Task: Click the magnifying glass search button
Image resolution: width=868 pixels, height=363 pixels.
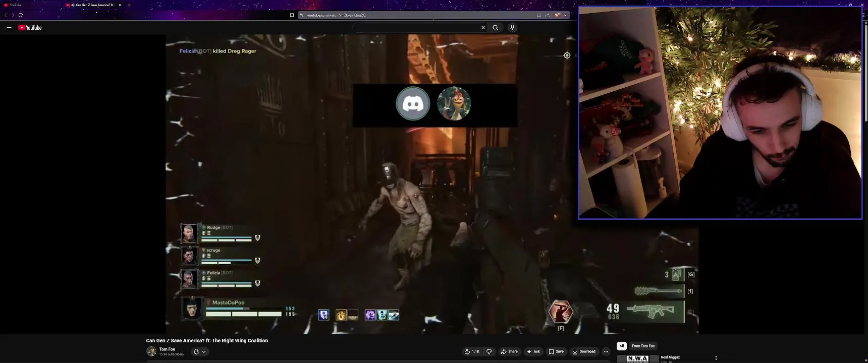Action: tap(496, 28)
